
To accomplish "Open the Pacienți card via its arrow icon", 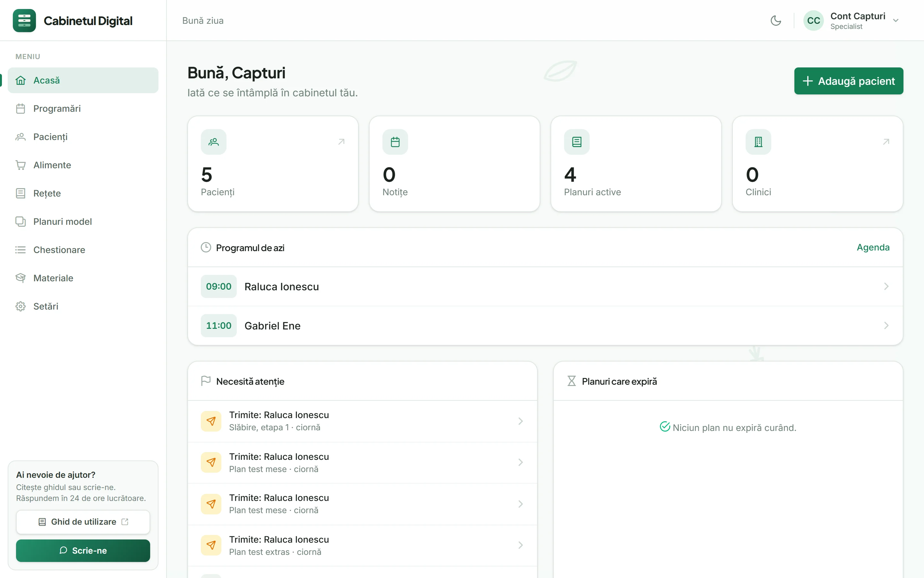I will click(341, 142).
